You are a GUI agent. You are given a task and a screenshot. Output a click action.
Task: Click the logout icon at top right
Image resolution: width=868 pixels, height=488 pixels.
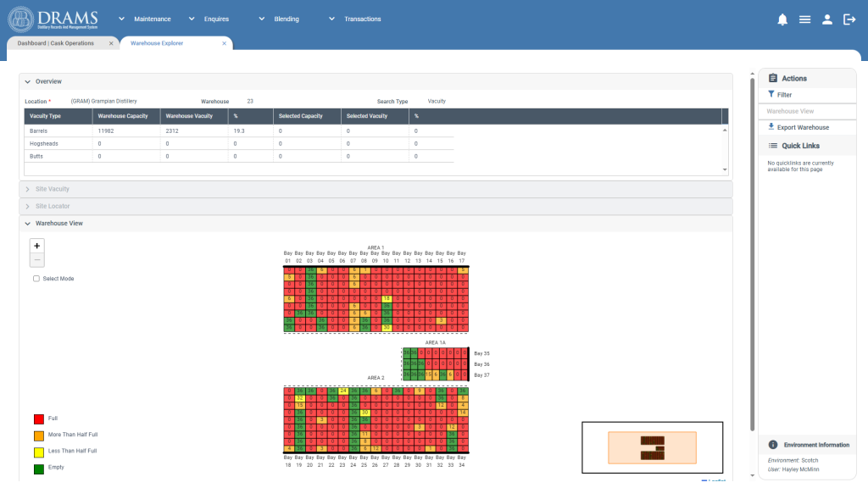click(849, 19)
